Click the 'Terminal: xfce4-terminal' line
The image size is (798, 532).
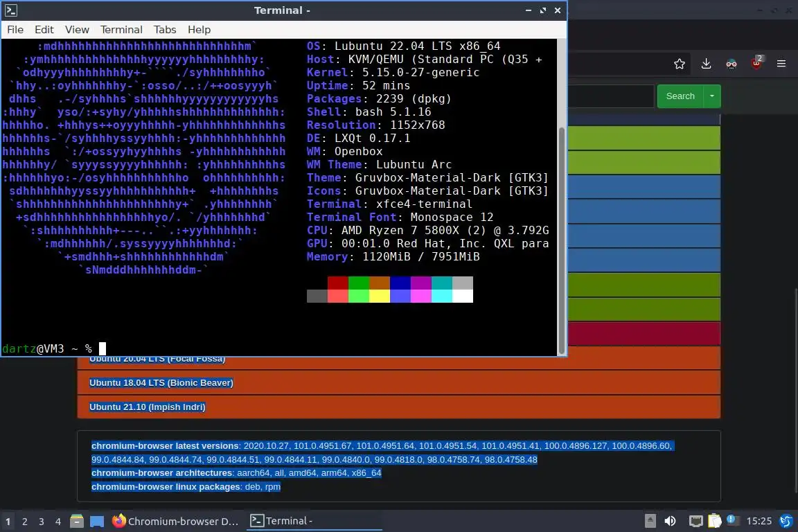(389, 204)
